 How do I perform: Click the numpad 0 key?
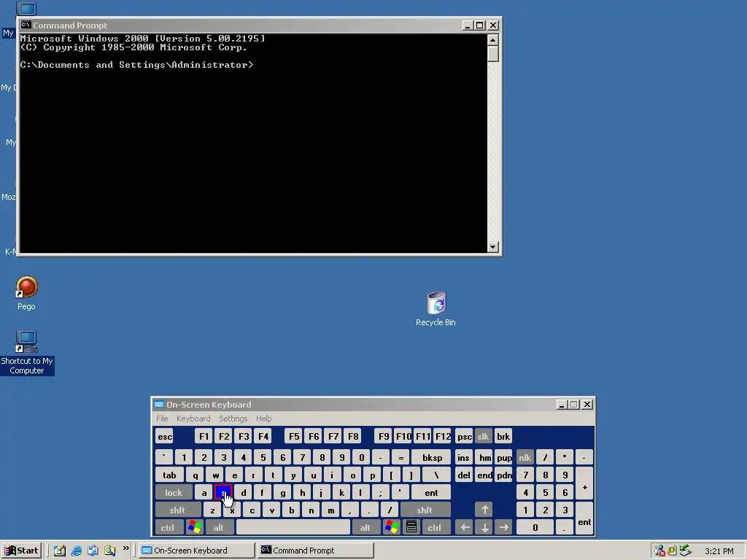(535, 528)
